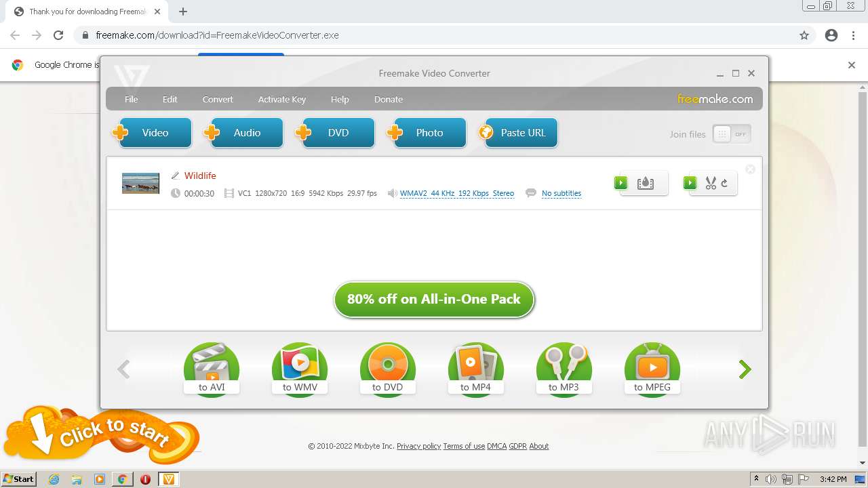Click the Wildlife video thumbnail
The image size is (868, 488).
point(140,183)
